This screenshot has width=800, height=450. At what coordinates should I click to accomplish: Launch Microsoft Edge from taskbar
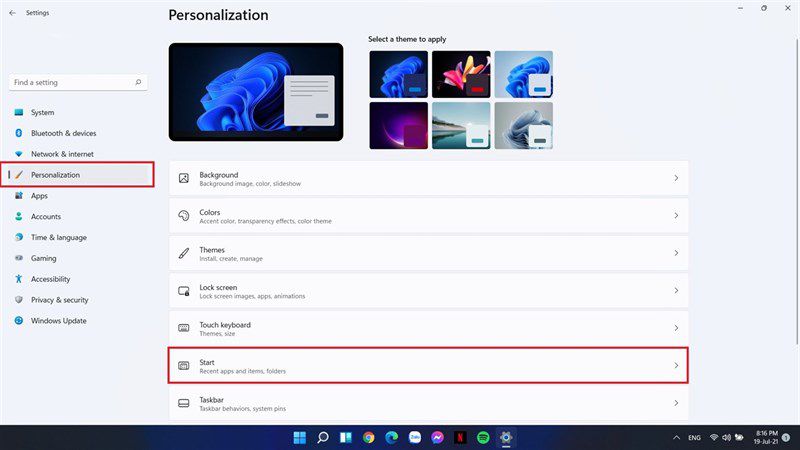pyautogui.click(x=391, y=438)
